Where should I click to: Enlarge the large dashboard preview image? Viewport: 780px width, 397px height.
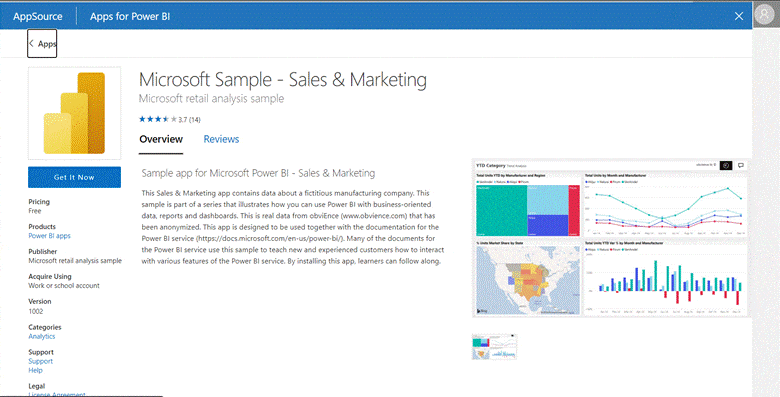tap(611, 238)
